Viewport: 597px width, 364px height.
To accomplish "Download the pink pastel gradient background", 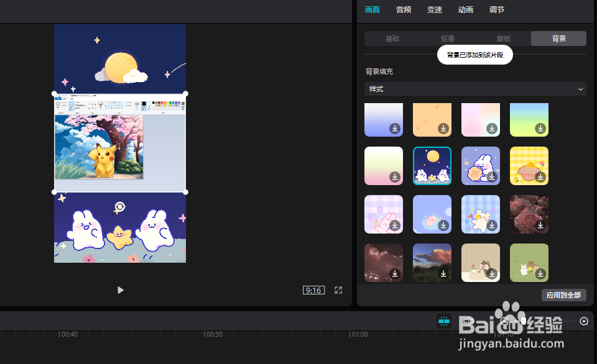I will tap(492, 129).
